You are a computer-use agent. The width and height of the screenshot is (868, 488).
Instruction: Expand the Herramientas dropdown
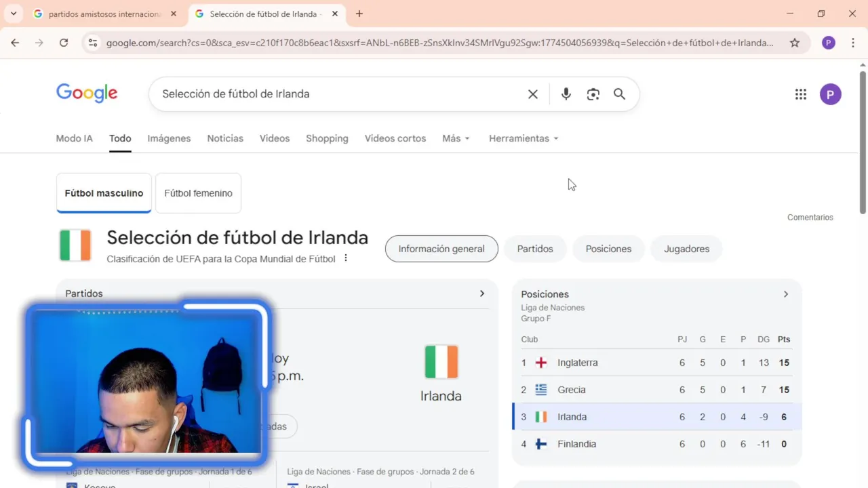[x=524, y=138]
